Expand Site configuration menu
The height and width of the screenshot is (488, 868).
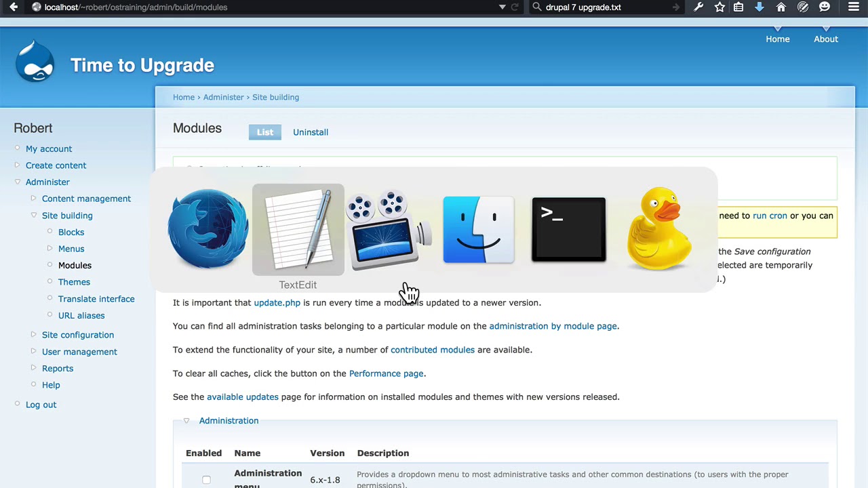(34, 335)
